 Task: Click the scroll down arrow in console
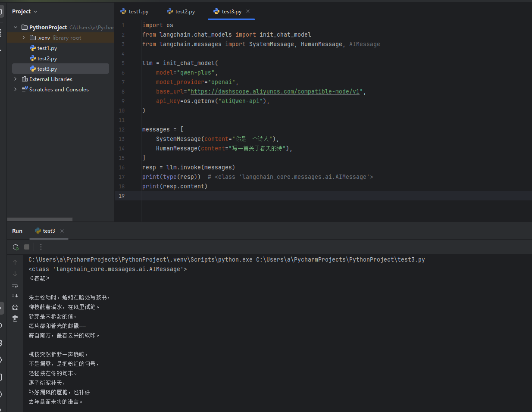click(15, 274)
